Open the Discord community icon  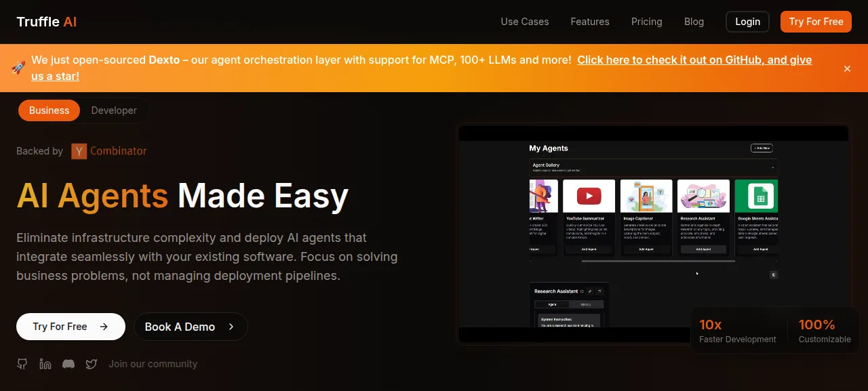[x=68, y=364]
